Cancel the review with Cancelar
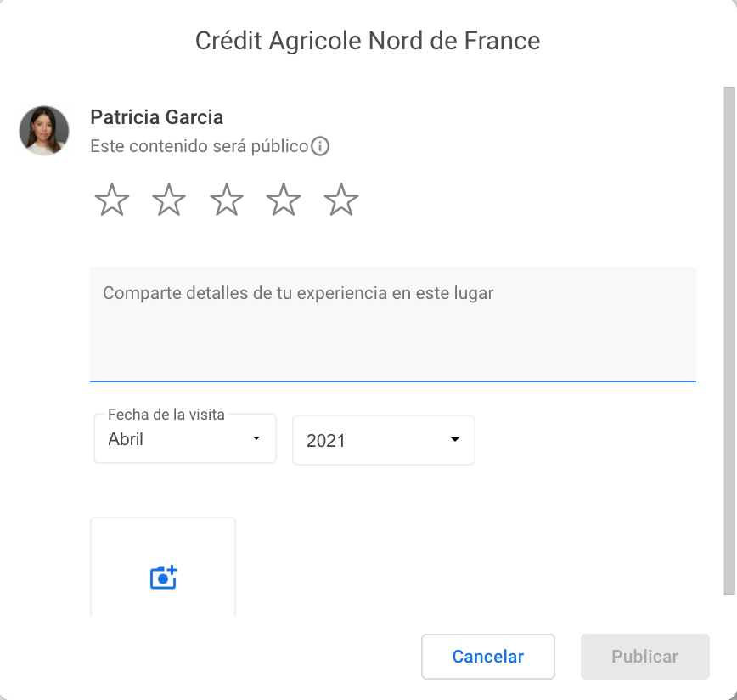Image resolution: width=737 pixels, height=700 pixels. [488, 657]
